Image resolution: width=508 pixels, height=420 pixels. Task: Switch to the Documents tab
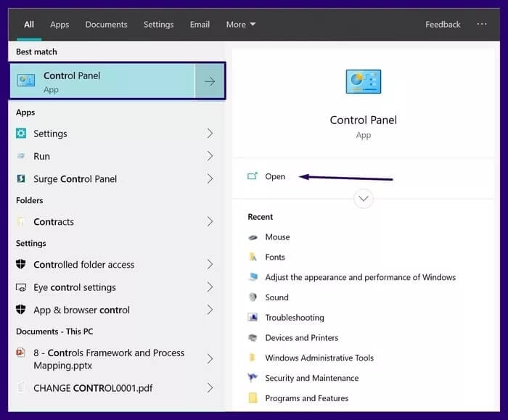point(106,24)
